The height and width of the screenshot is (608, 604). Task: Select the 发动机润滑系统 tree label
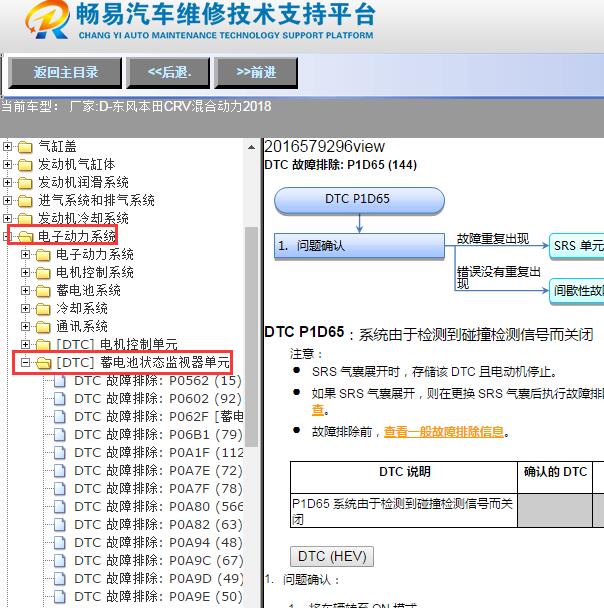pyautogui.click(x=83, y=182)
